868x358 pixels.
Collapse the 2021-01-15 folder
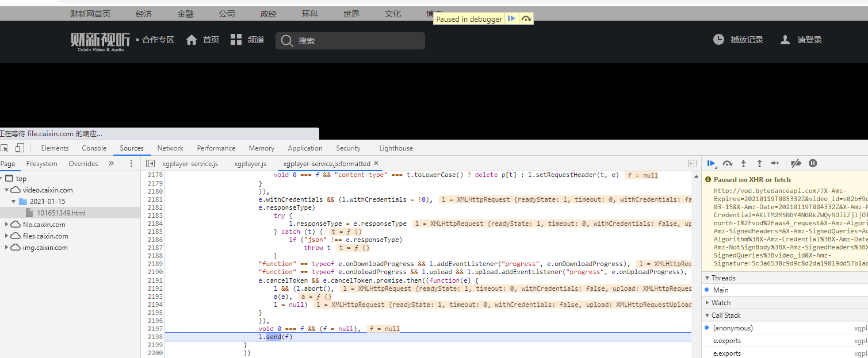coord(14,202)
